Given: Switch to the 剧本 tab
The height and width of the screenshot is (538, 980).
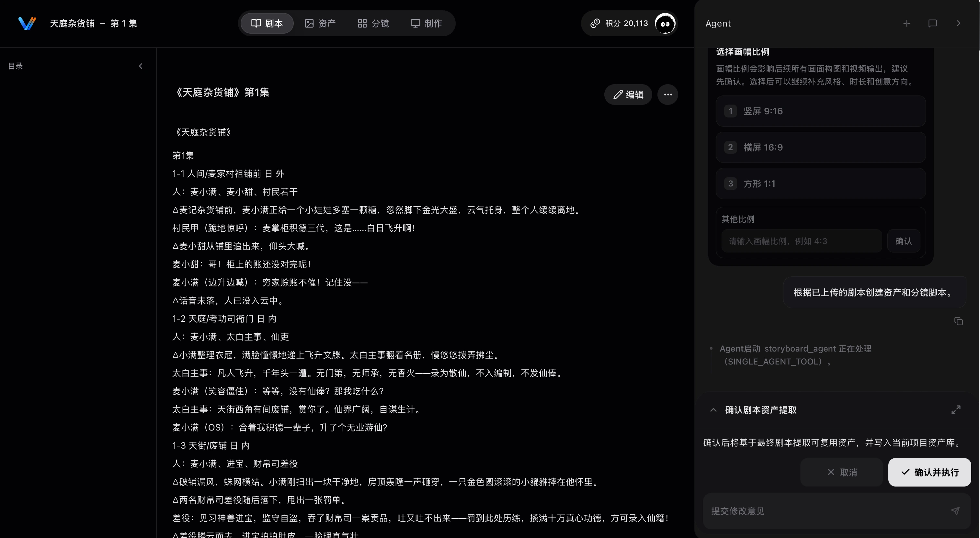Looking at the screenshot, I should point(267,23).
